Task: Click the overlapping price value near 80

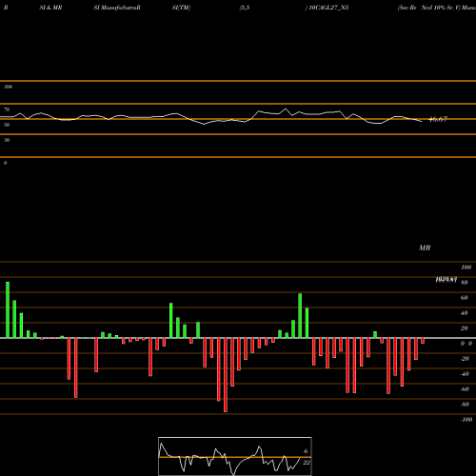Action: coord(446,280)
